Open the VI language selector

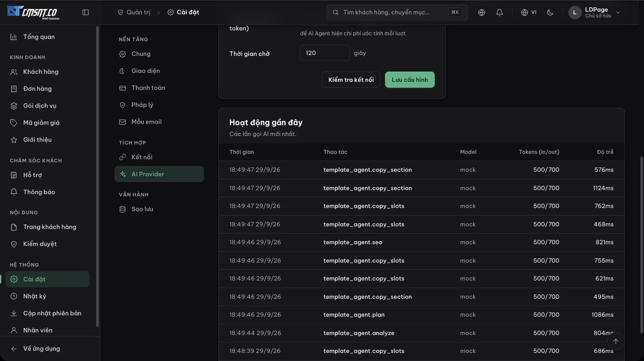(529, 13)
